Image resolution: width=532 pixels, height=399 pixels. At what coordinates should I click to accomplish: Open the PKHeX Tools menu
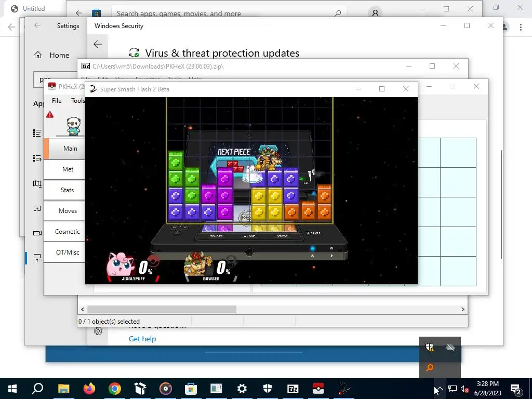point(78,100)
